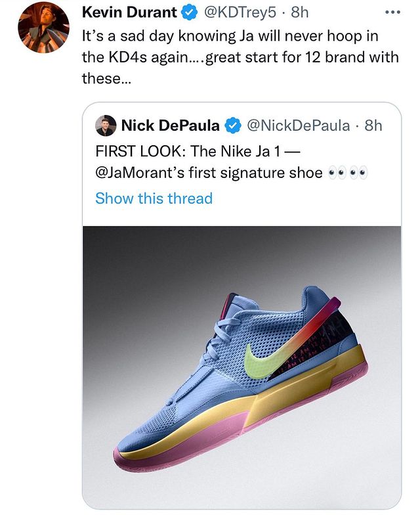The height and width of the screenshot is (515, 420).
Task: Click the 8h timestamp on Kevin Durant's tweet
Action: [x=299, y=12]
